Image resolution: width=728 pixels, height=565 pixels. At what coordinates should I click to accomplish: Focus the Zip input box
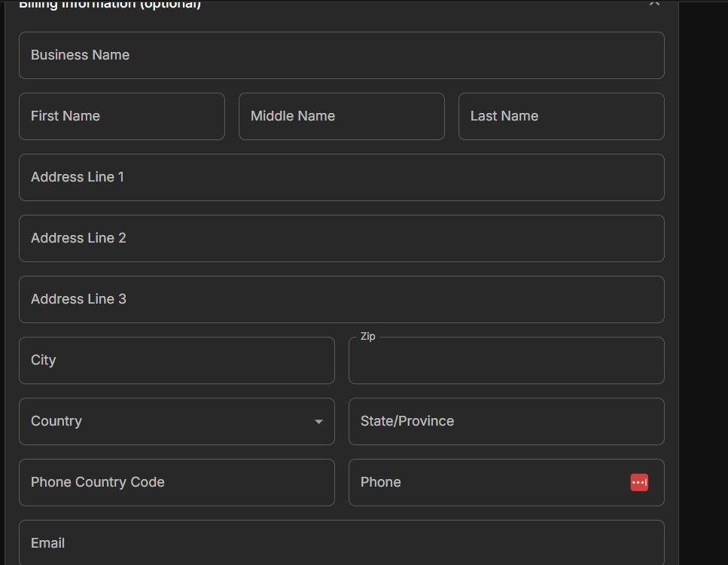[506, 361]
